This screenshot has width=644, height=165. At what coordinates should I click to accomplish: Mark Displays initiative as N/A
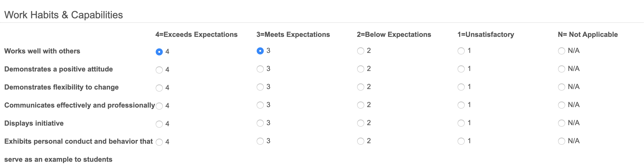pyautogui.click(x=561, y=123)
